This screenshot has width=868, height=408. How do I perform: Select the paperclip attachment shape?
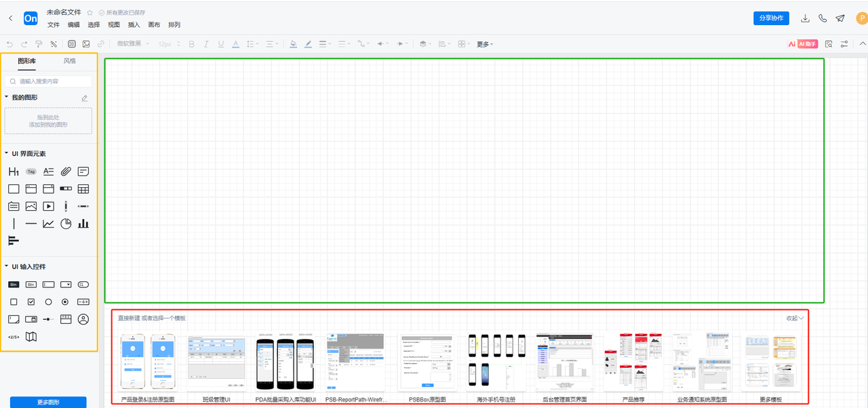66,171
